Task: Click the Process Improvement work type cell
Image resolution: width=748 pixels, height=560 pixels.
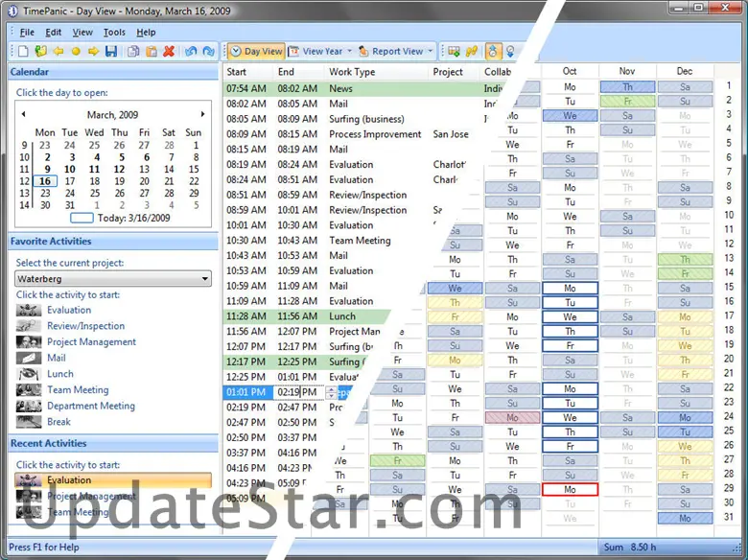Action: [x=375, y=134]
